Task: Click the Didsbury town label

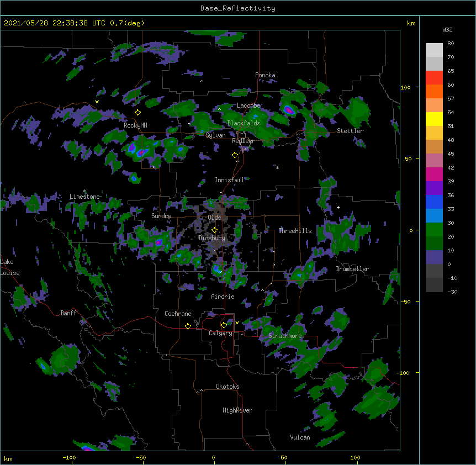Action: click(x=211, y=238)
